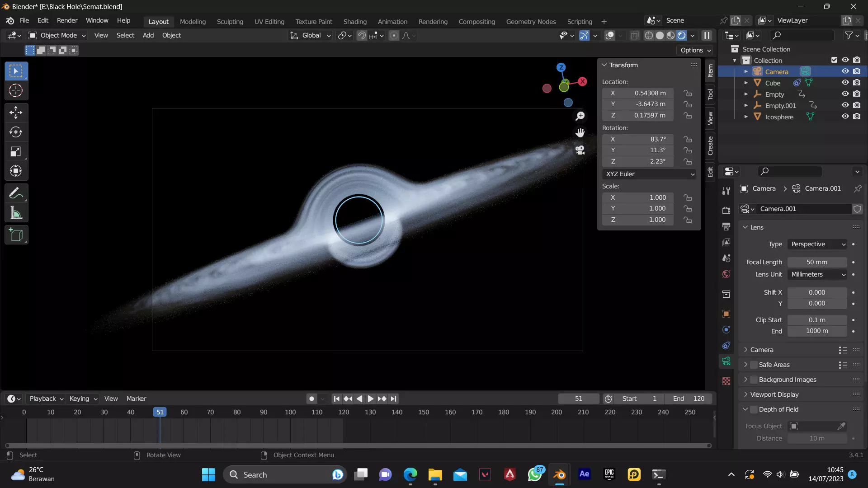Switch to wireframe viewport shading
The height and width of the screenshot is (488, 868).
pyautogui.click(x=649, y=35)
